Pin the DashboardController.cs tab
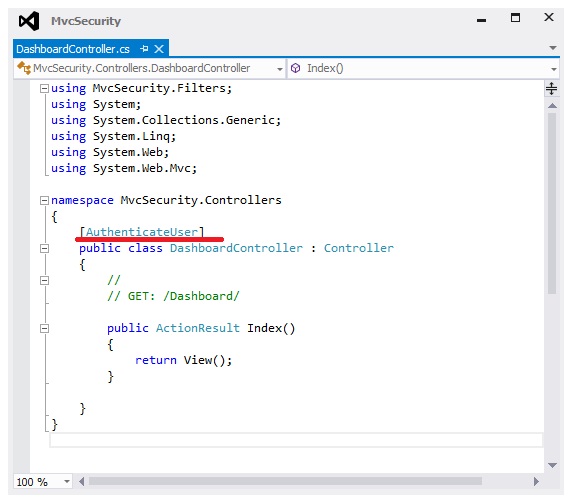The width and height of the screenshot is (572, 503). tap(144, 49)
